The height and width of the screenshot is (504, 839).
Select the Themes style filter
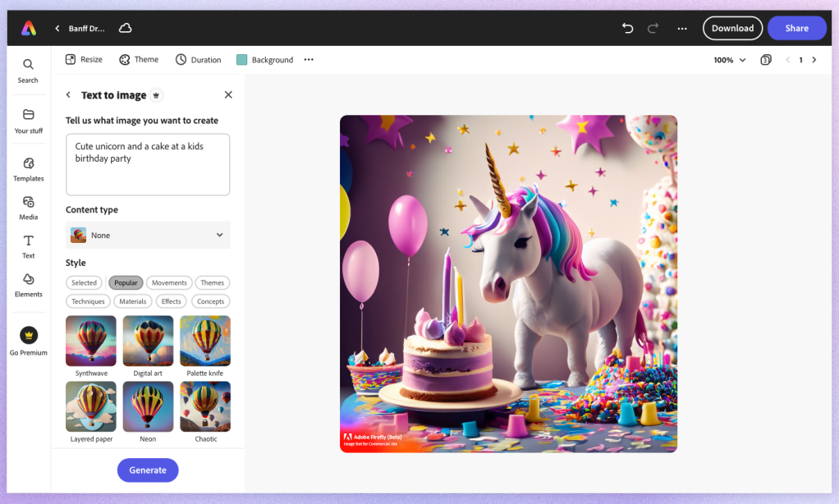213,282
